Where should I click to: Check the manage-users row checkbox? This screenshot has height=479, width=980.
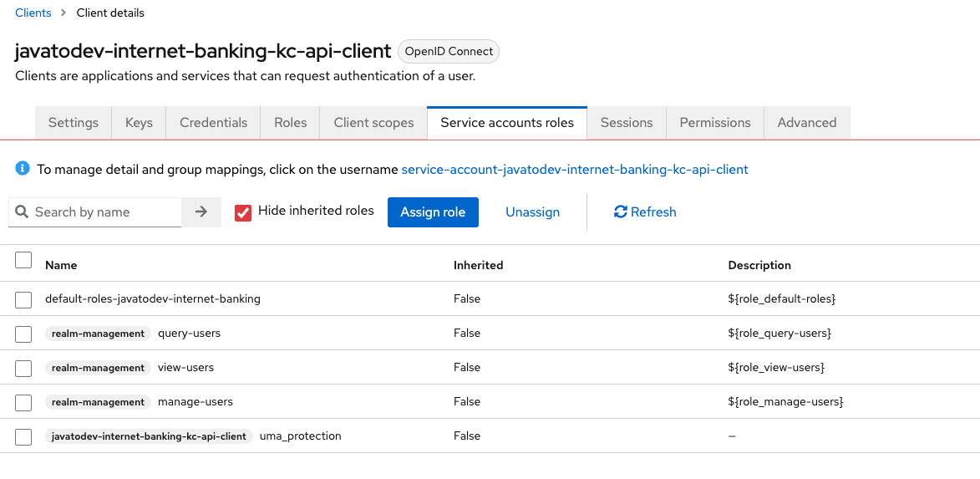coord(23,403)
